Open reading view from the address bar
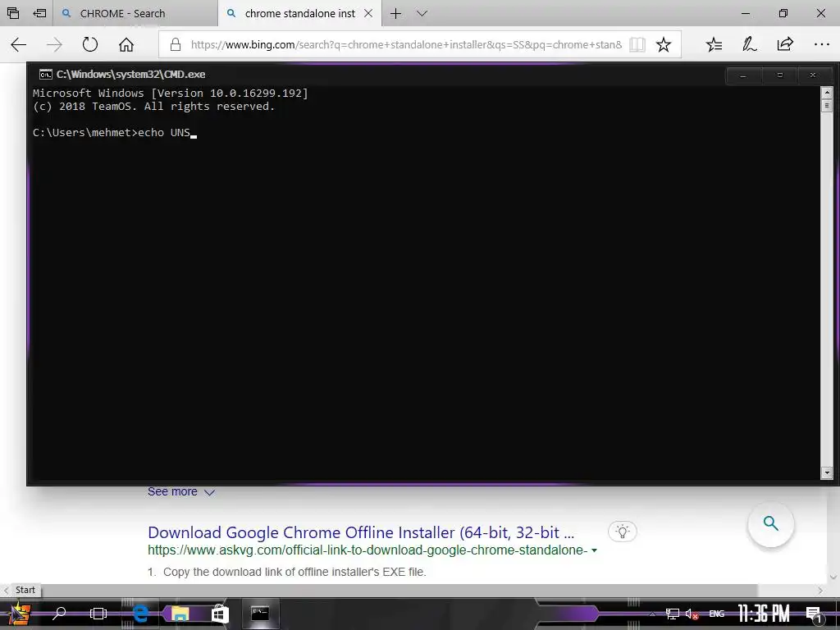Screen dimensions: 840x630 click(637, 44)
